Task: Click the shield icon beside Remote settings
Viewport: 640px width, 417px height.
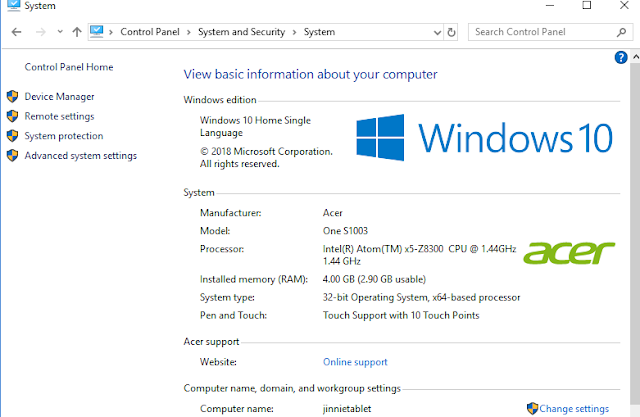Action: point(13,116)
